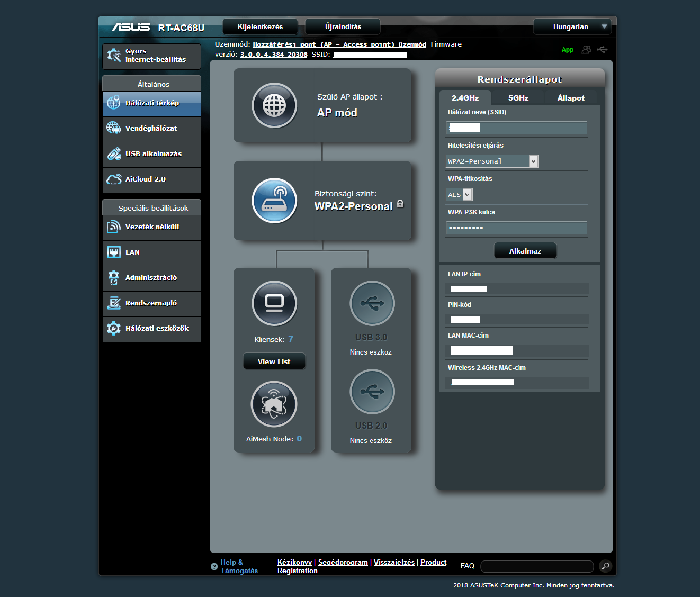Click the padlock icon beside WPA2-Personal
Screen dimensions: 700x597
click(400, 204)
